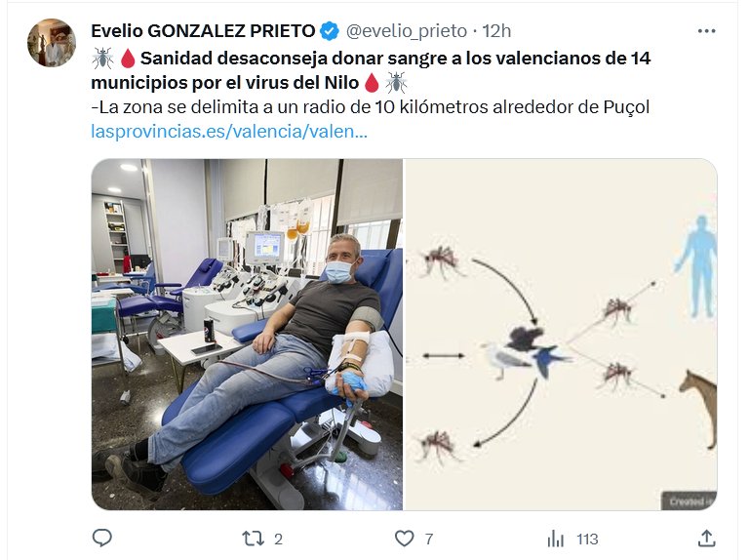Click the tweet text mentioning Puçol radius
Screen dimensions: 749x560
click(371, 107)
